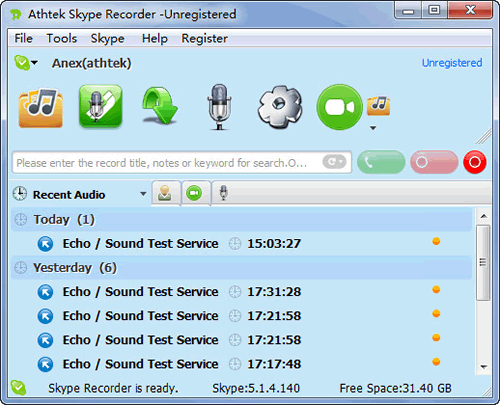Click orange dot on the 15:03:27 recording
500x405 pixels.
(436, 241)
